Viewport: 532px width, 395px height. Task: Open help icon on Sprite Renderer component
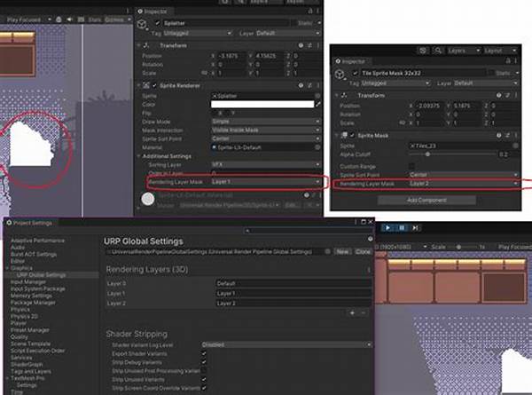point(299,85)
